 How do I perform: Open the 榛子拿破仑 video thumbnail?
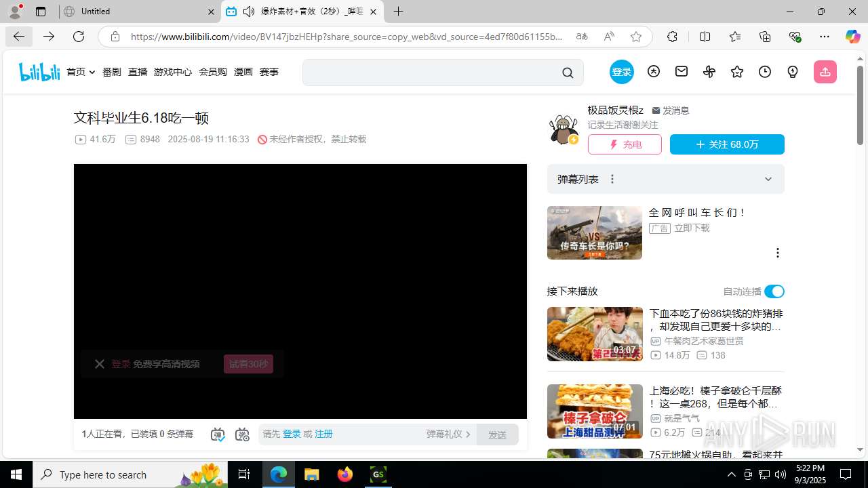[595, 411]
